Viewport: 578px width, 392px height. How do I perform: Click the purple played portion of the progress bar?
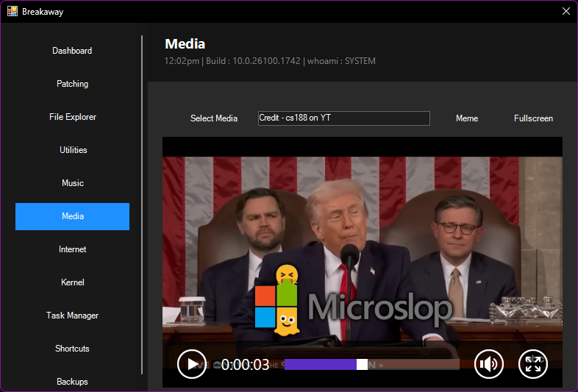[321, 364]
